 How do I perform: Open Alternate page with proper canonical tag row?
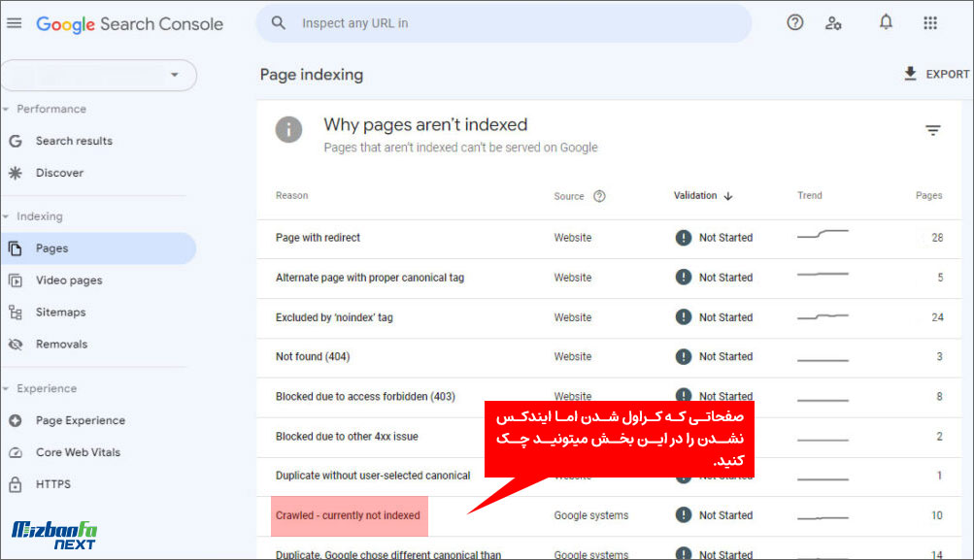click(x=609, y=278)
